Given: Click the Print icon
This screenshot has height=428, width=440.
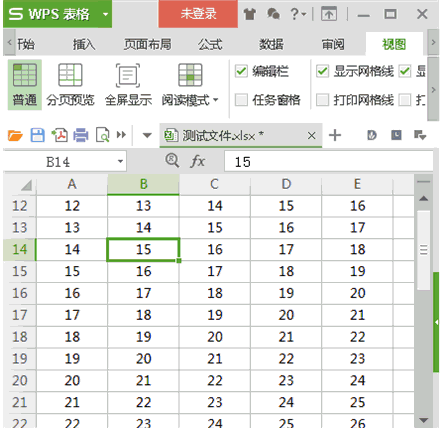Looking at the screenshot, I should (x=81, y=135).
